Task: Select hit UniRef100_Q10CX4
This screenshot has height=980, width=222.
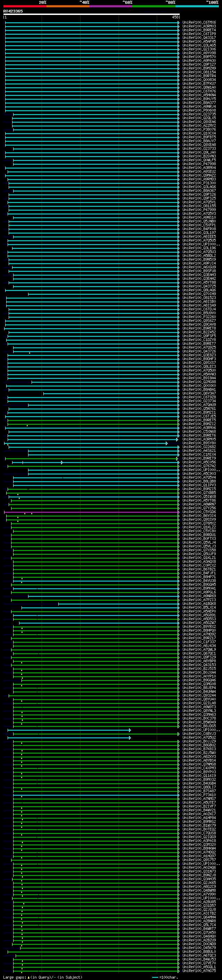Action: pyautogui.click(x=199, y=133)
